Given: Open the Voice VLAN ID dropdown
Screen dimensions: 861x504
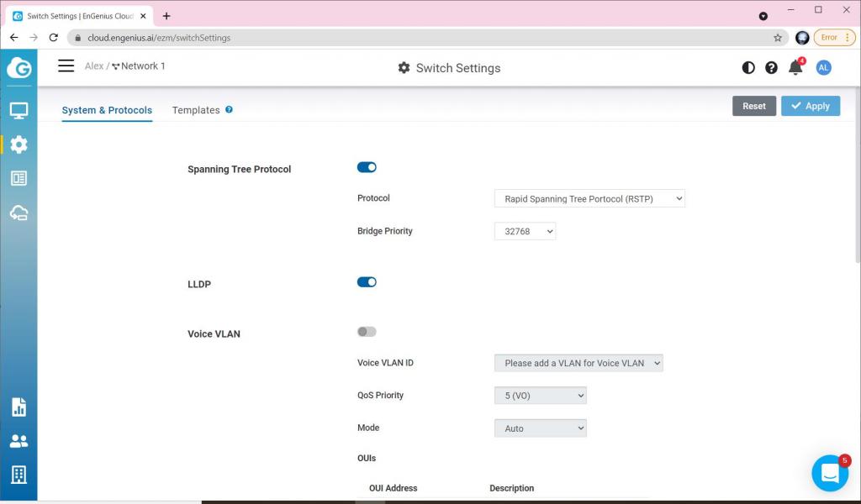Looking at the screenshot, I should (x=578, y=363).
